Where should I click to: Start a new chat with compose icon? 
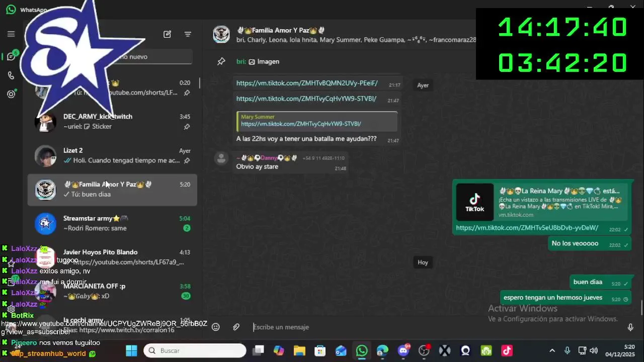pos(167,34)
